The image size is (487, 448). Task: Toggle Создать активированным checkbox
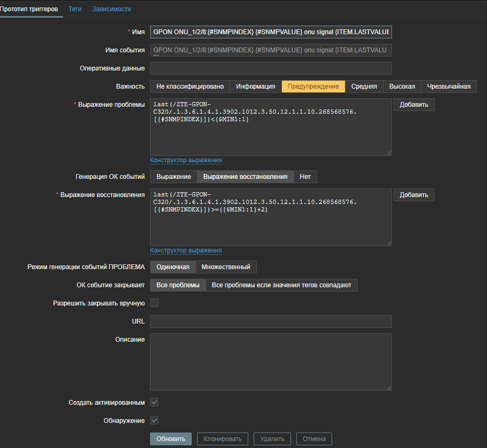(x=154, y=402)
